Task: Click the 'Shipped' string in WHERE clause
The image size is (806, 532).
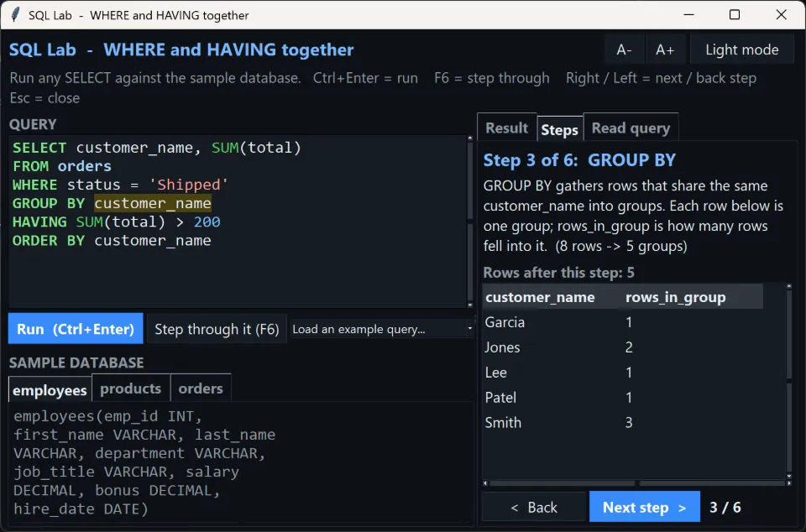Action: [189, 185]
